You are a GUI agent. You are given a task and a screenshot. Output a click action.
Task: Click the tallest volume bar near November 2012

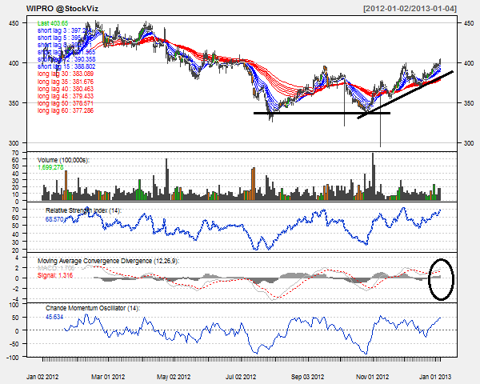click(x=373, y=177)
